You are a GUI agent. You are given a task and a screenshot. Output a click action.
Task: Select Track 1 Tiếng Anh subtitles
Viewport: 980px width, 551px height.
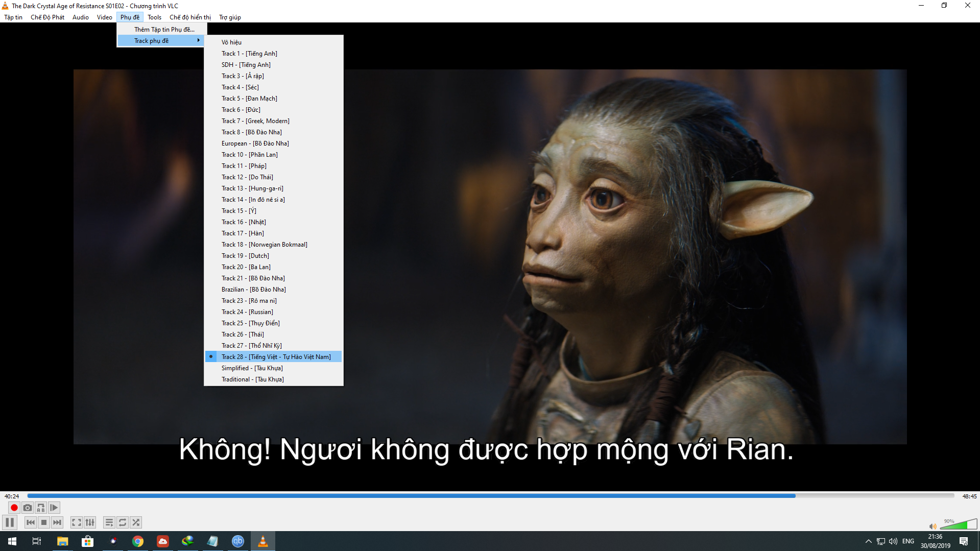pos(274,54)
